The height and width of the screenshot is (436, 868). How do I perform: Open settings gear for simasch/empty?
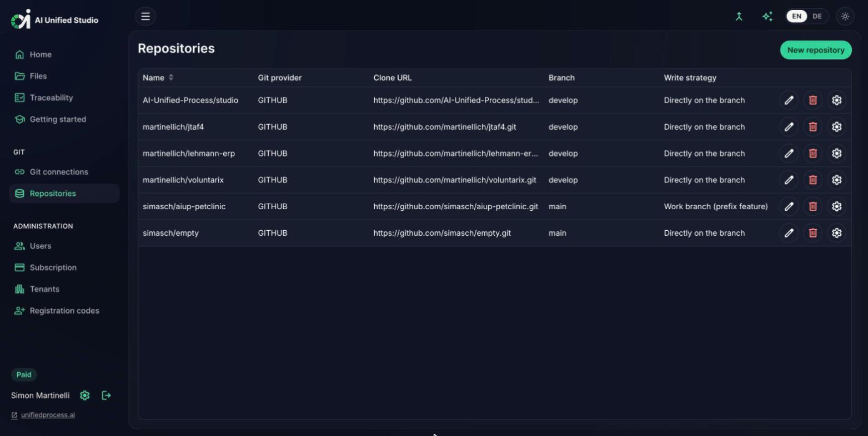[836, 233]
